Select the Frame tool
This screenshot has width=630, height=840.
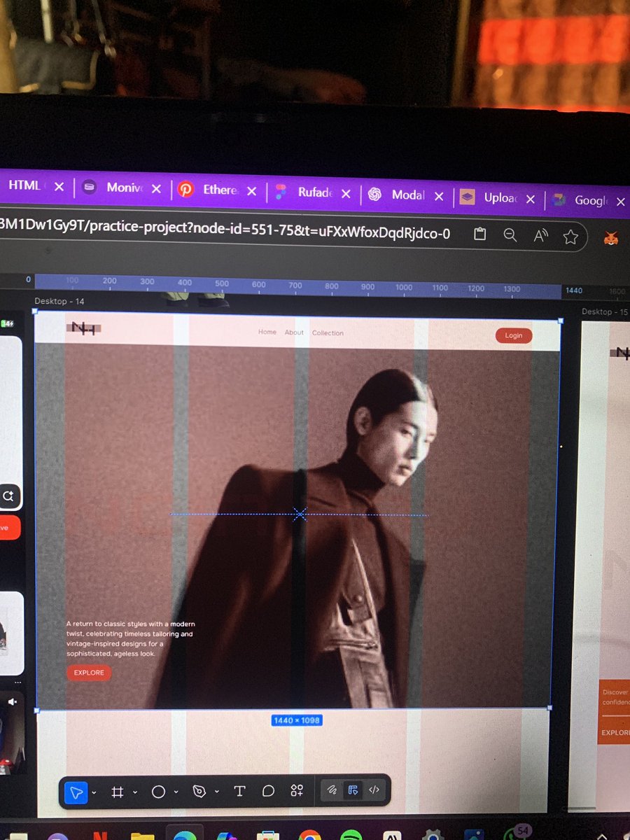[118, 792]
